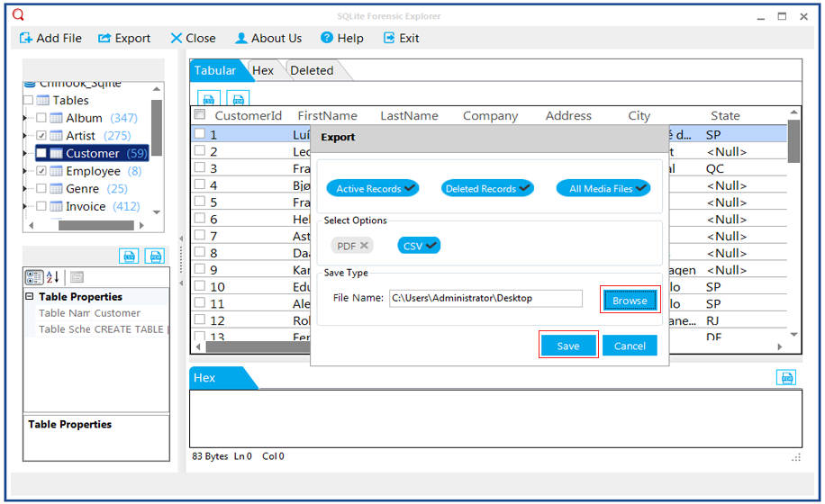
Task: Click the Artist table icon
Action: coord(57,136)
